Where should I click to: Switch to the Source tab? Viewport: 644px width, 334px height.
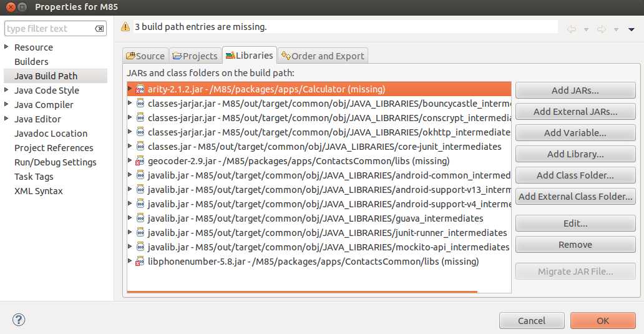[145, 56]
